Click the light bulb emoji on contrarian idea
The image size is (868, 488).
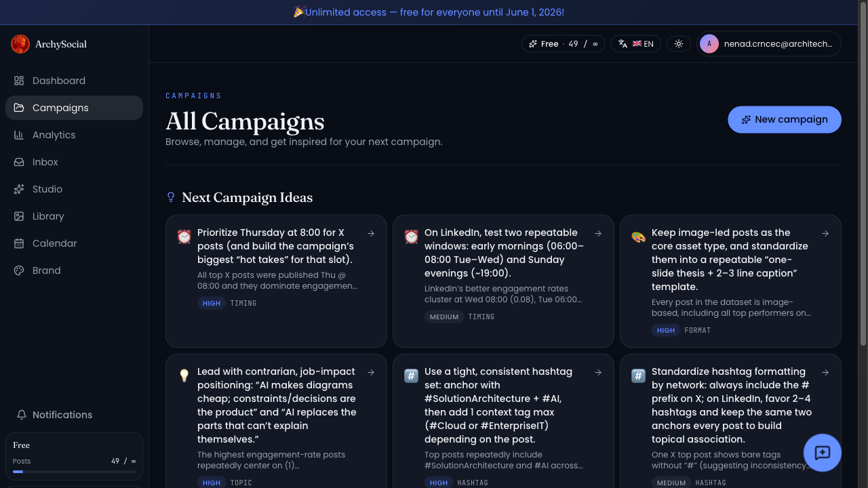184,375
